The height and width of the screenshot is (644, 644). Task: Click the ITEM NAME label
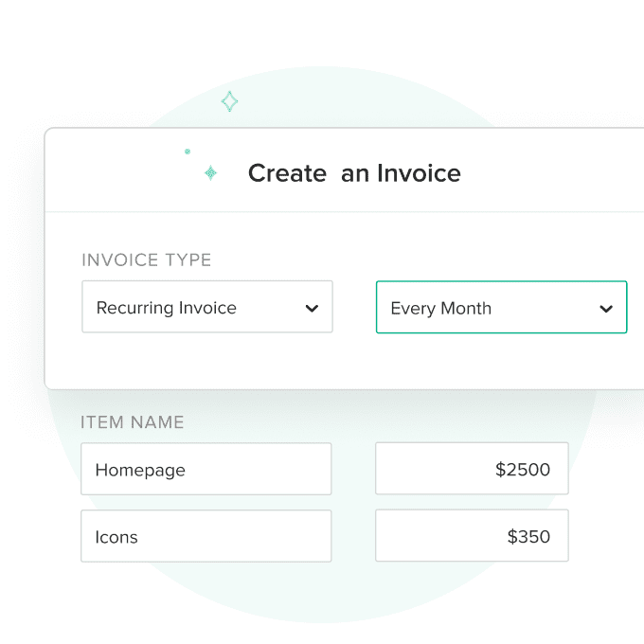pyautogui.click(x=133, y=422)
